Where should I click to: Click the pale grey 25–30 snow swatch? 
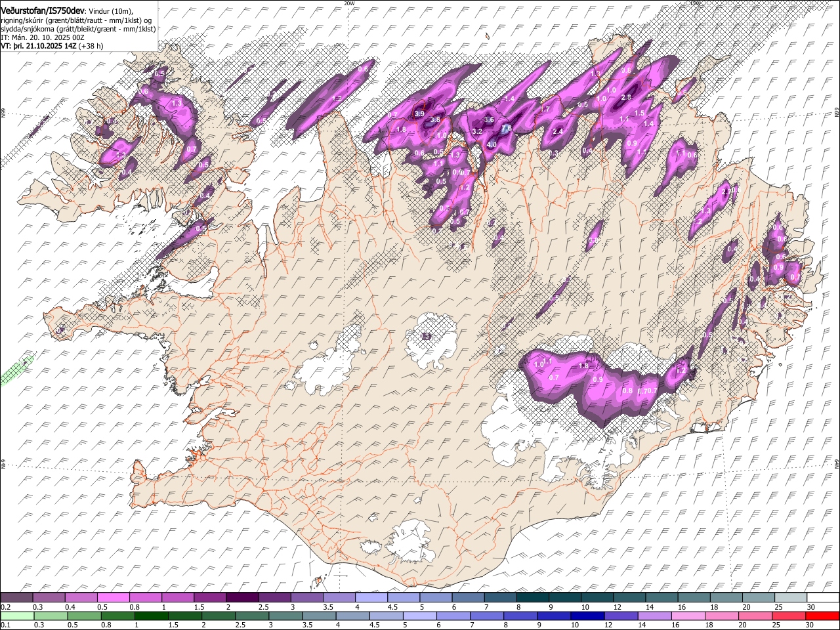pos(790,597)
